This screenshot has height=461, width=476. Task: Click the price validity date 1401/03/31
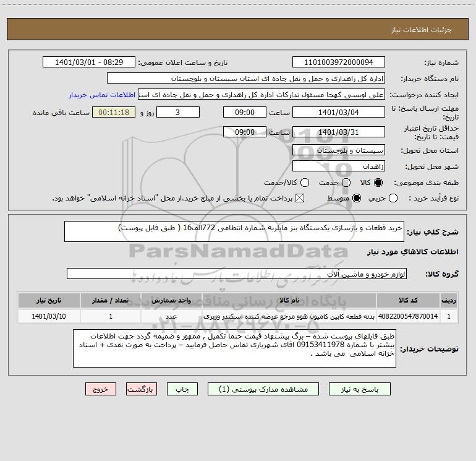click(339, 132)
